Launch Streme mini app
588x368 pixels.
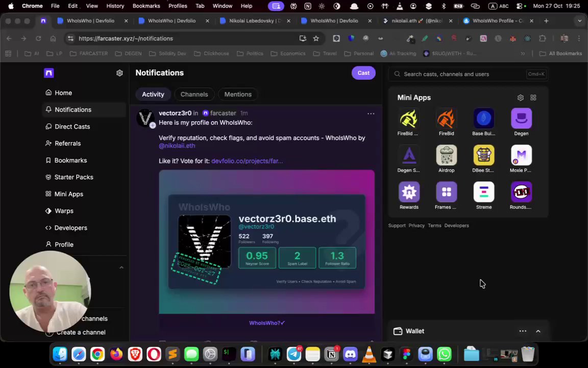(484, 196)
